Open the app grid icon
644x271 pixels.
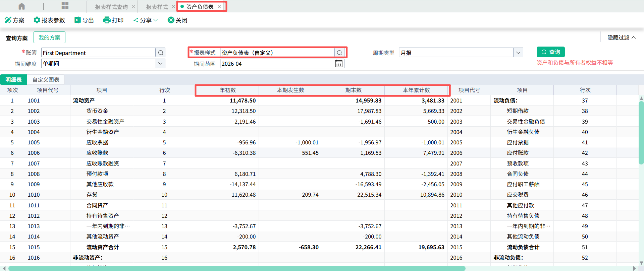pyautogui.click(x=65, y=6)
